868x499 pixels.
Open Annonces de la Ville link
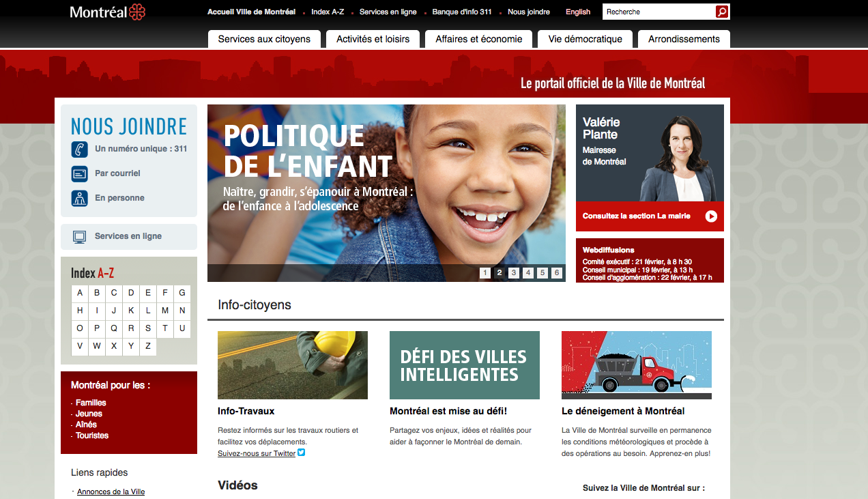pyautogui.click(x=111, y=491)
